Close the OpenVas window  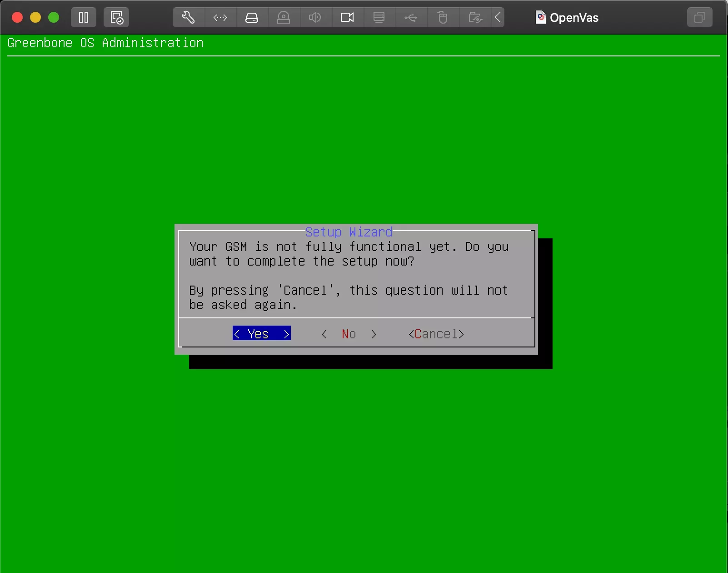(x=17, y=18)
